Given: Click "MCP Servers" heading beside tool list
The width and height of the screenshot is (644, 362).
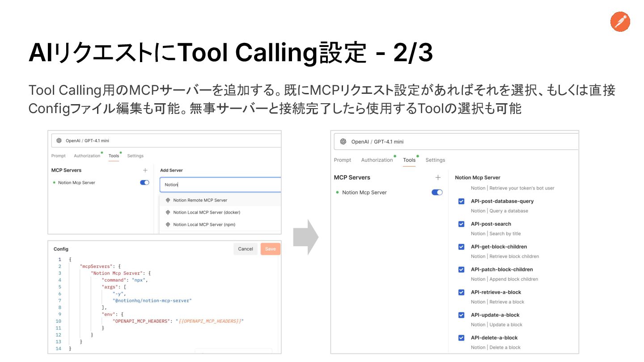Looking at the screenshot, I should tap(352, 177).
